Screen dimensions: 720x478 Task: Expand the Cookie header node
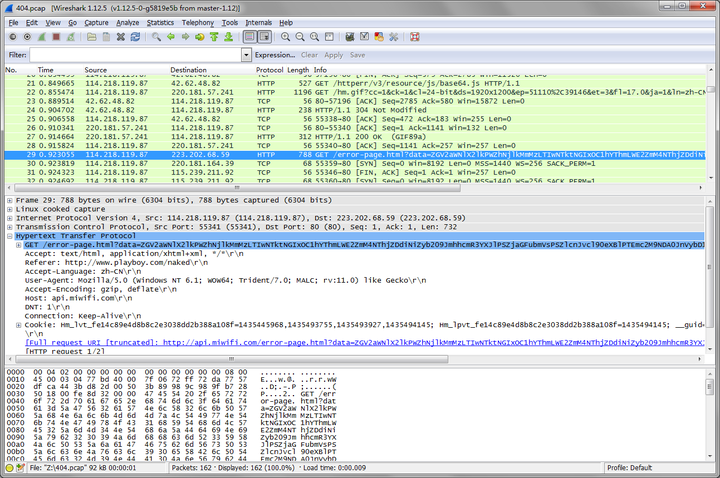pyautogui.click(x=18, y=325)
